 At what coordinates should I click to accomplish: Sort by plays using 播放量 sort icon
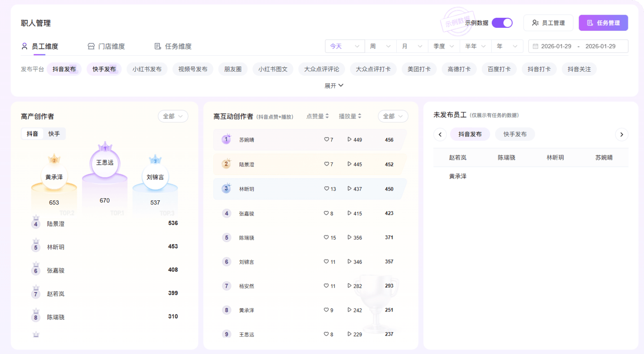coord(360,116)
